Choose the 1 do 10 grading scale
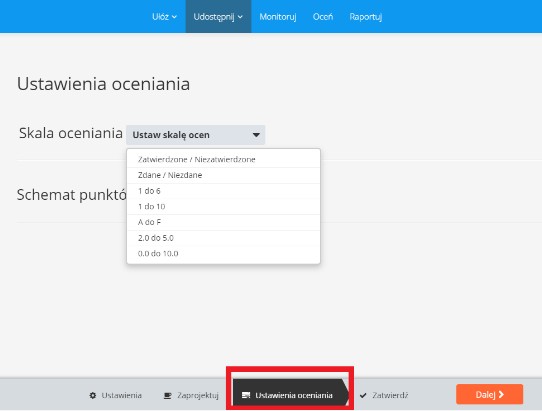The height and width of the screenshot is (411, 542). 224,207
